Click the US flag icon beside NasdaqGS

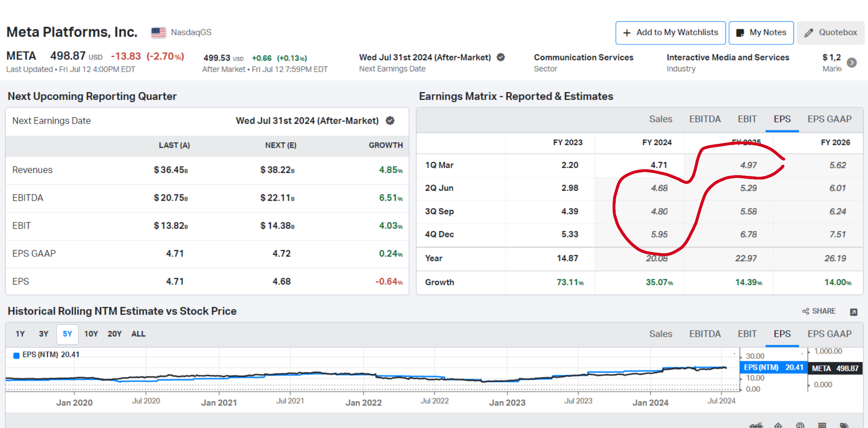(158, 32)
